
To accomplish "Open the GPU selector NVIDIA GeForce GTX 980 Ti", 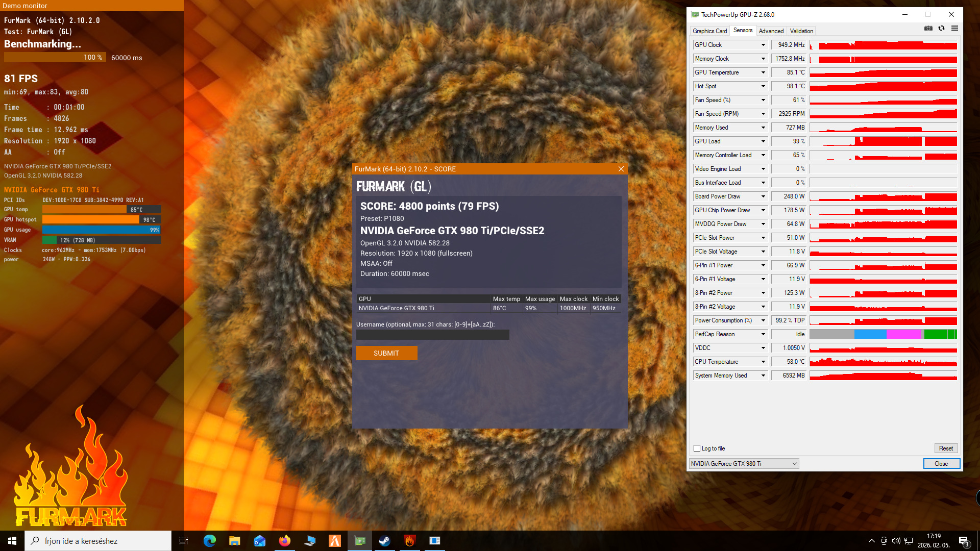I will [x=744, y=464].
